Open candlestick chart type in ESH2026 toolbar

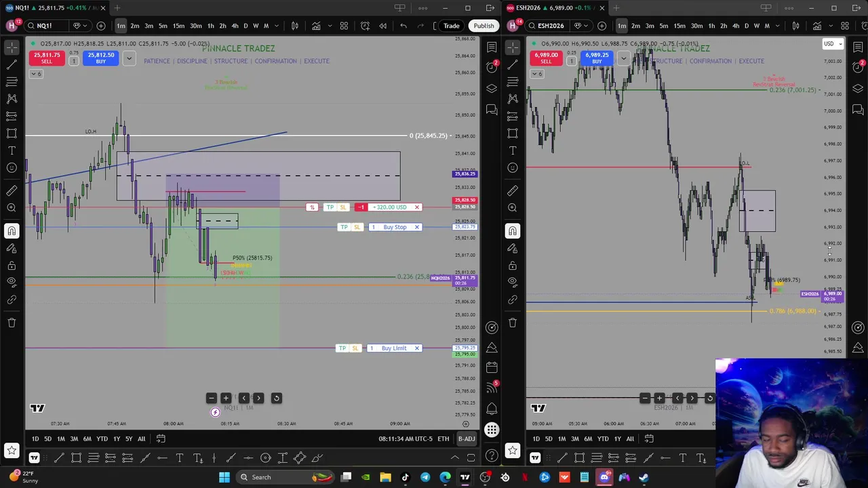pos(796,26)
